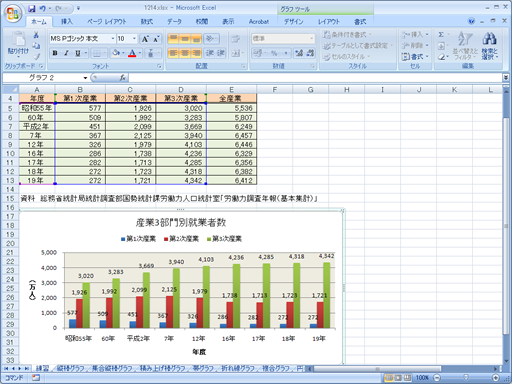Screen dimensions: 512x384
Task: Toggle top vertical alignment
Action: [x=173, y=39]
